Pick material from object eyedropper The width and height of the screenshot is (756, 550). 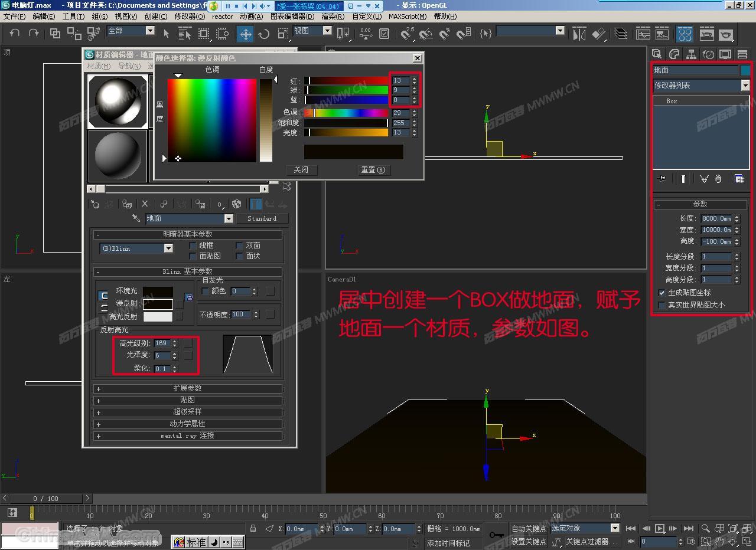tap(136, 218)
